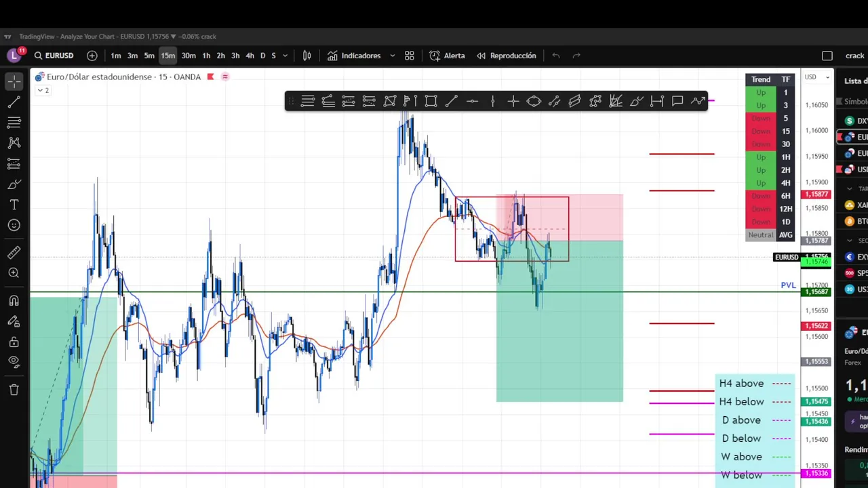The width and height of the screenshot is (868, 488).
Task: Switch to the 3h timeframe
Action: (x=235, y=56)
